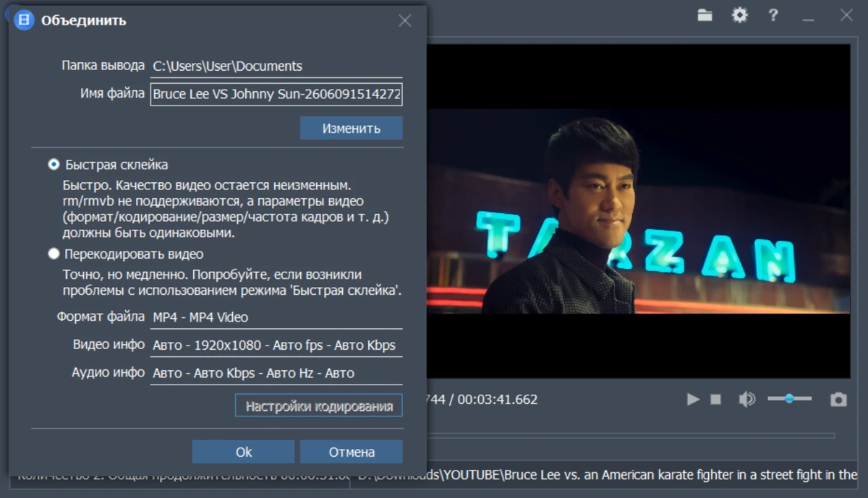The image size is (868, 498).
Task: Adjust the volume slider
Action: (x=789, y=399)
